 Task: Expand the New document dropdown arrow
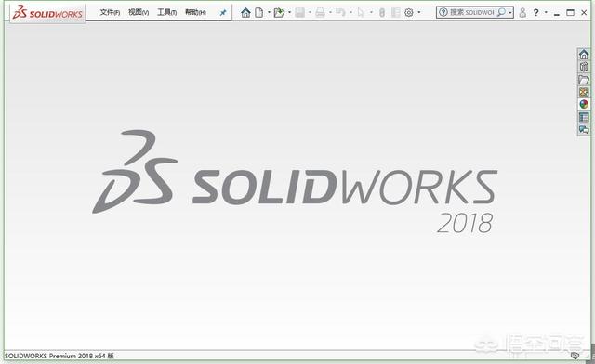[269, 12]
